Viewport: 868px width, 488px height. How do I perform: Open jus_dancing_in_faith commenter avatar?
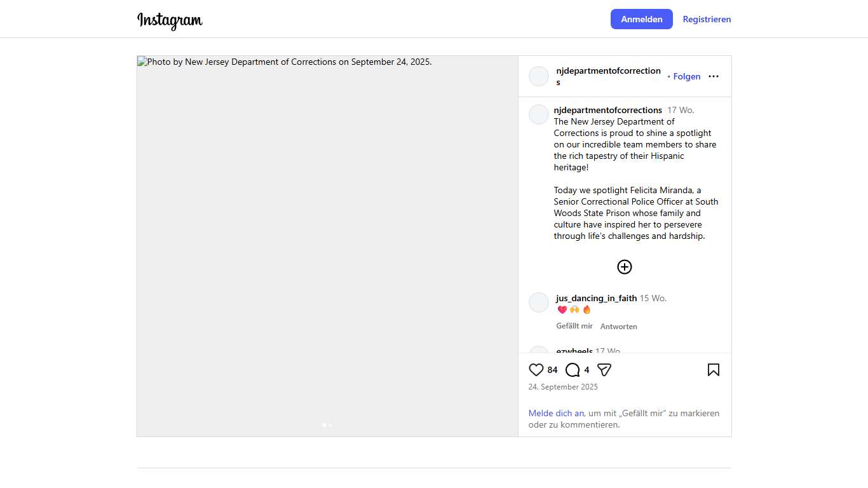click(x=539, y=302)
